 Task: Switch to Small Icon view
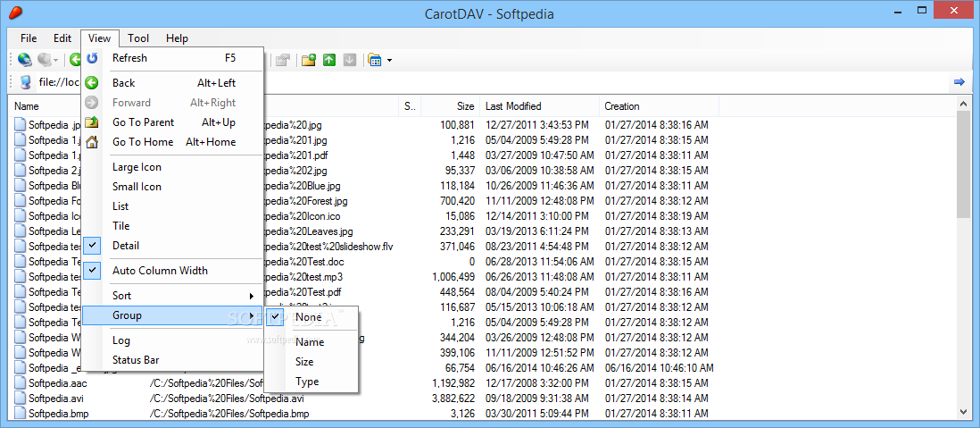tap(172, 187)
